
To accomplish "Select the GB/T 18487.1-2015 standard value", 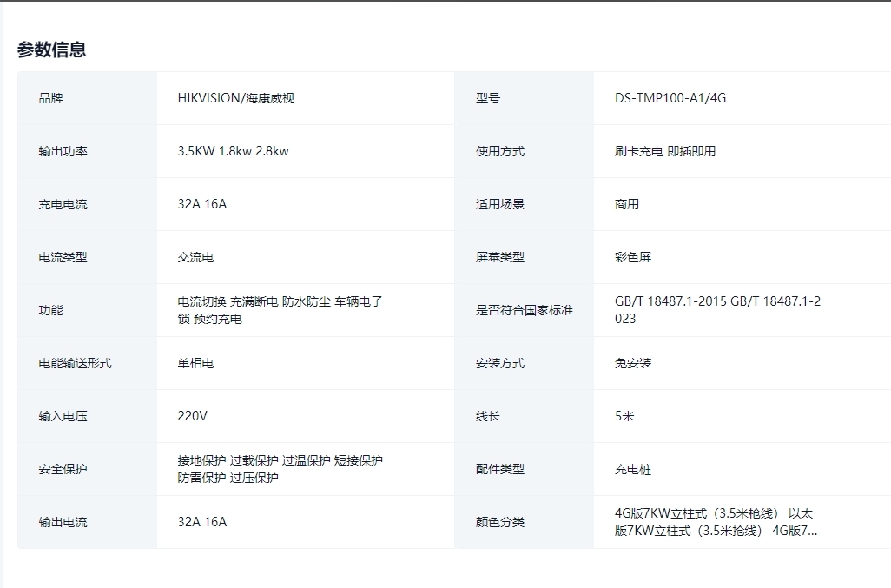I will click(717, 310).
